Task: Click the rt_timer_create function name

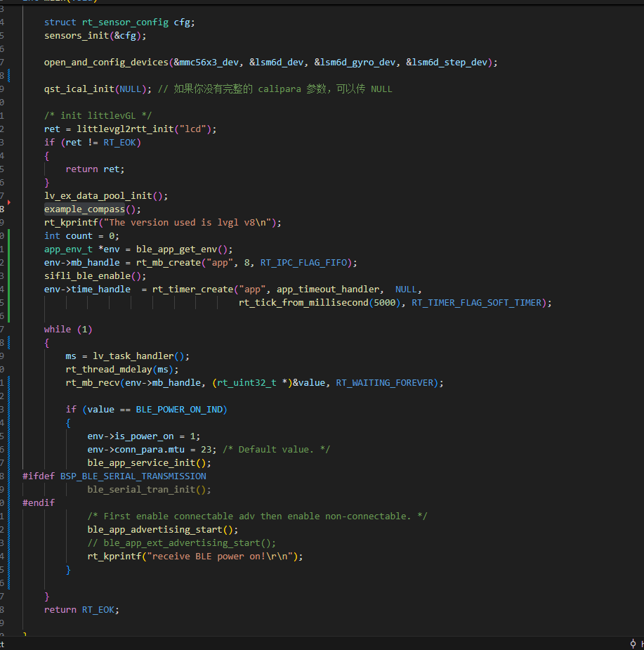Action: click(192, 290)
